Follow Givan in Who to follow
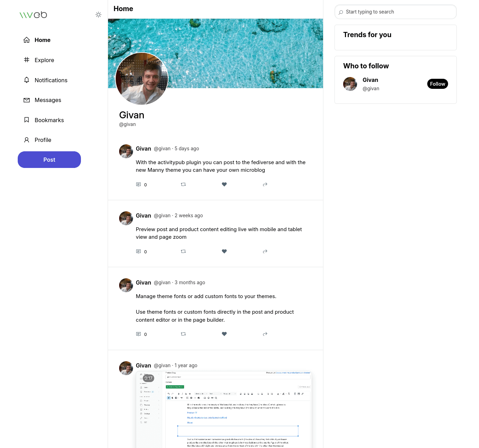The width and height of the screenshot is (479, 448). (438, 84)
